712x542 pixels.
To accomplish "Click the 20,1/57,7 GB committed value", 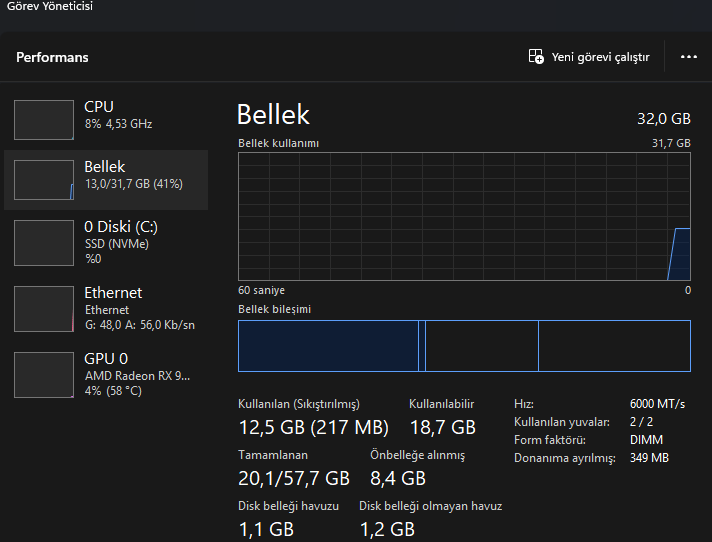I will pos(294,478).
